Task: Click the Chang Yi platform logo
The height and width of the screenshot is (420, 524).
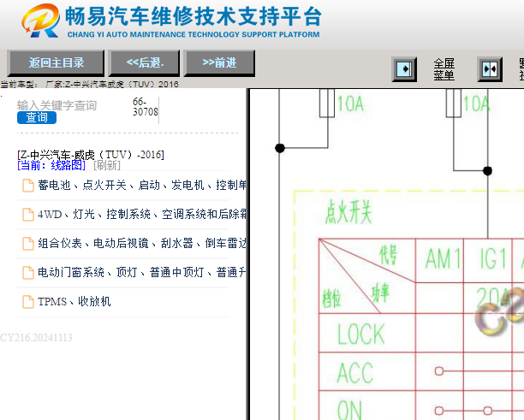Action: (40, 21)
